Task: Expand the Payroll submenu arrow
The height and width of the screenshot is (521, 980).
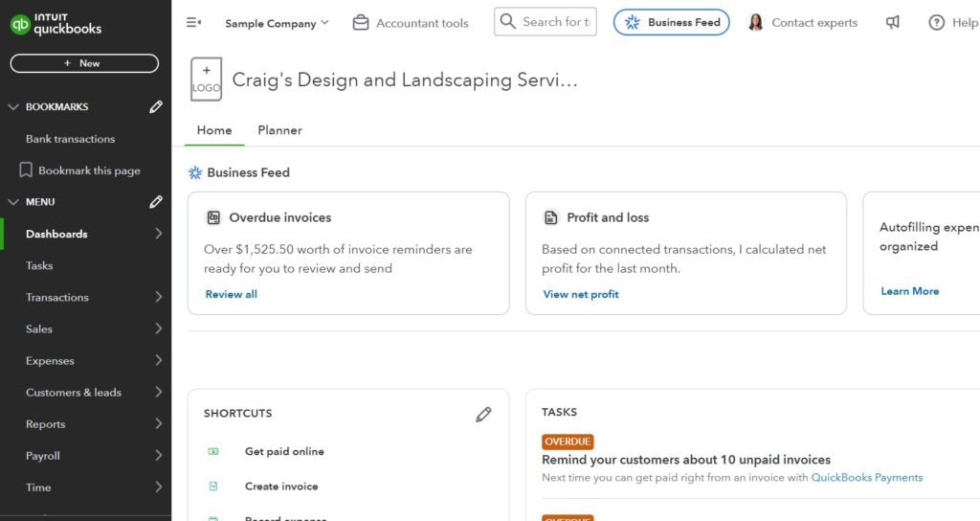Action: click(x=158, y=456)
